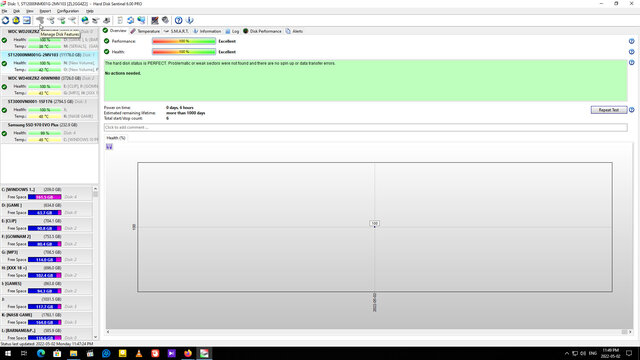Switch to the Temperature tab
This screenshot has width=640, height=360.
pos(145,31)
